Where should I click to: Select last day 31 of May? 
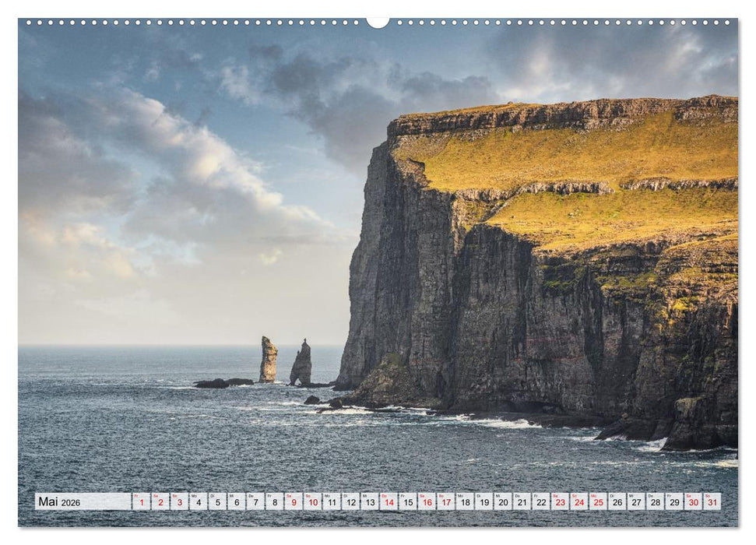(x=712, y=502)
